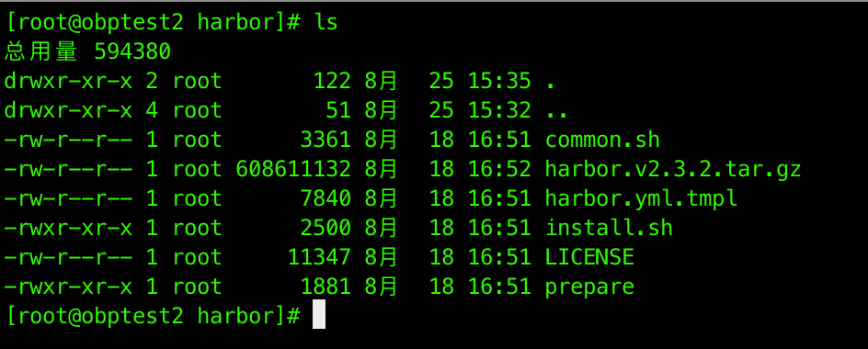Viewport: 868px width, 349px height.
Task: Click the permissions of install.sh row
Action: tap(68, 228)
